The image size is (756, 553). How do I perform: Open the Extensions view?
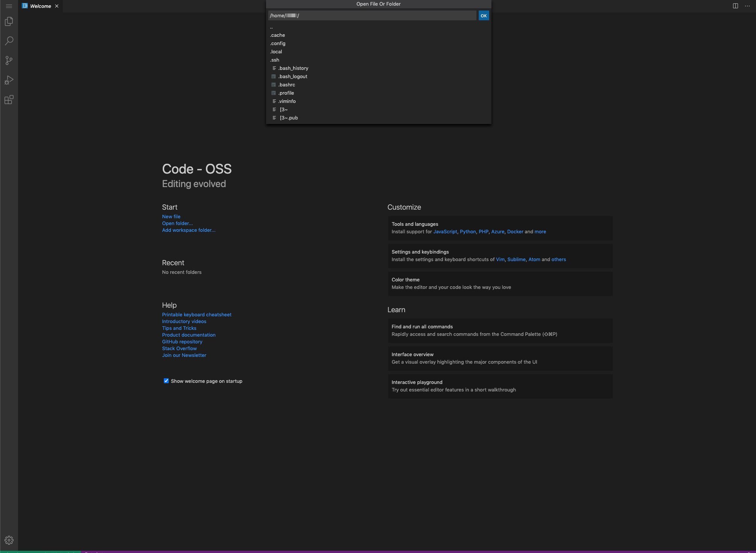click(9, 100)
